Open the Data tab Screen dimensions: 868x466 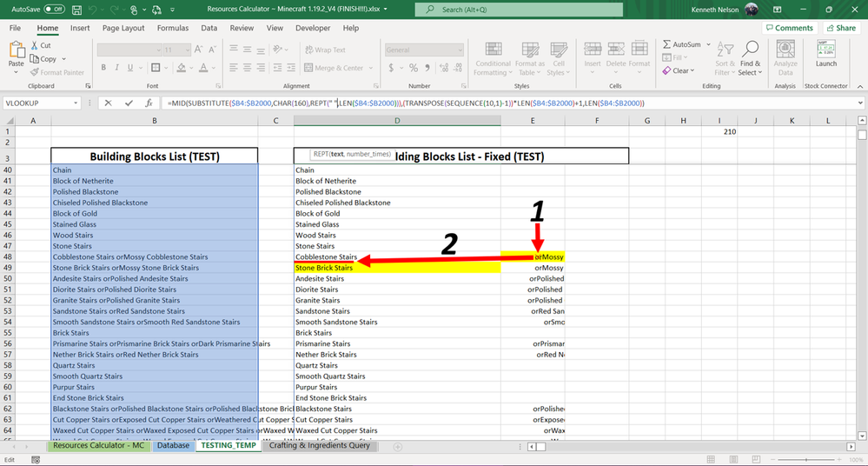[x=209, y=28]
